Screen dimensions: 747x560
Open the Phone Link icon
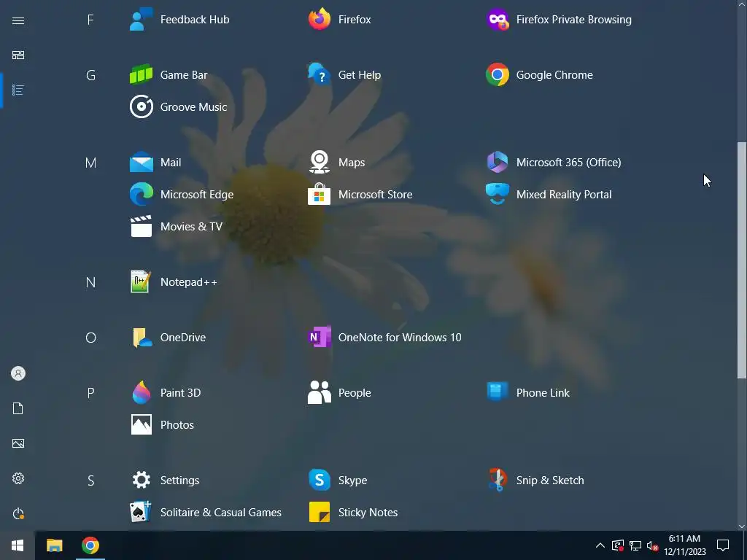[498, 392]
